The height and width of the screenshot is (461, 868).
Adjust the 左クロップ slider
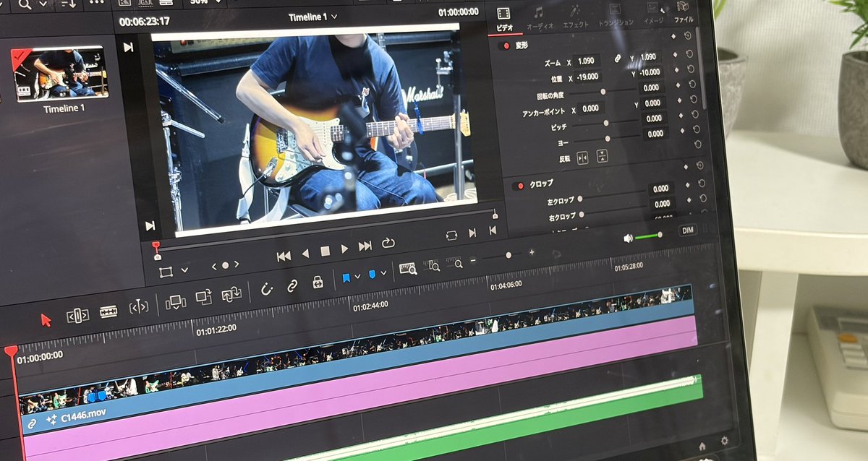pyautogui.click(x=611, y=195)
